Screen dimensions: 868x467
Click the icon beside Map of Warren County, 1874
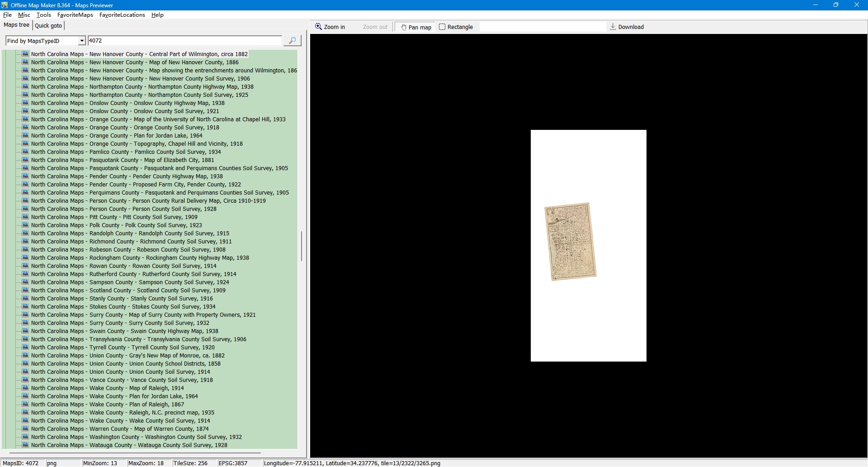tap(26, 429)
